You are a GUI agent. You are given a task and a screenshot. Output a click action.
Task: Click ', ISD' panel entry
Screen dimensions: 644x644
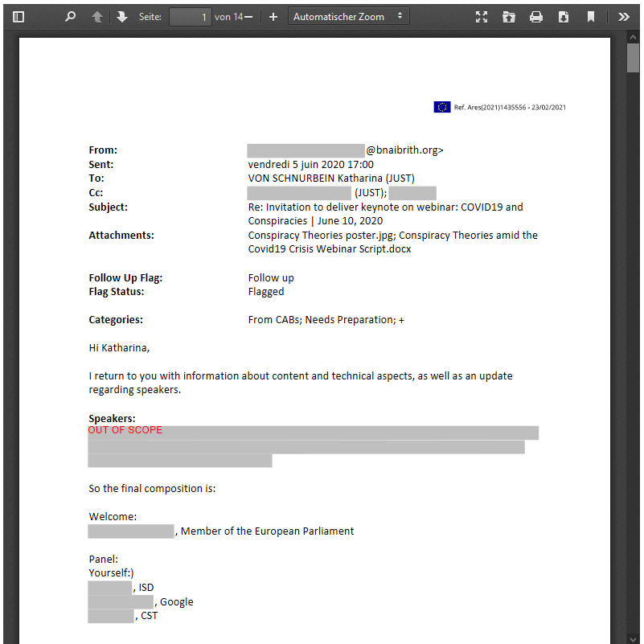(143, 588)
